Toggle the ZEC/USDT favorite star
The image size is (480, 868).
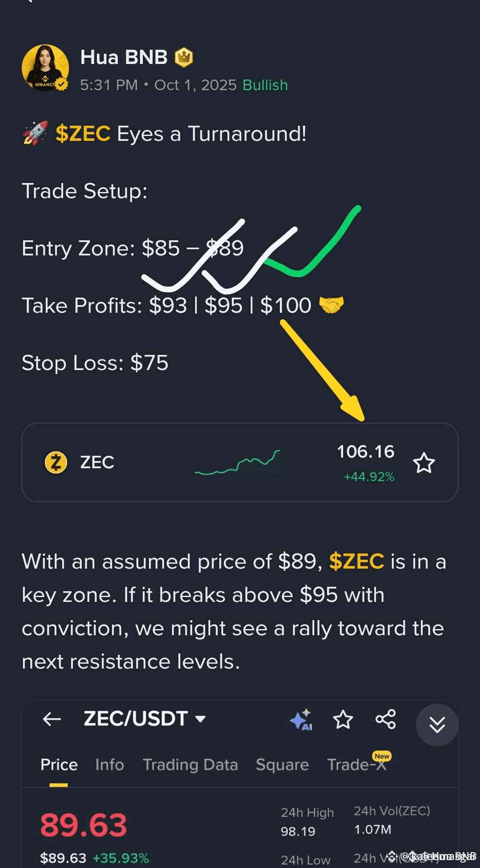click(343, 720)
